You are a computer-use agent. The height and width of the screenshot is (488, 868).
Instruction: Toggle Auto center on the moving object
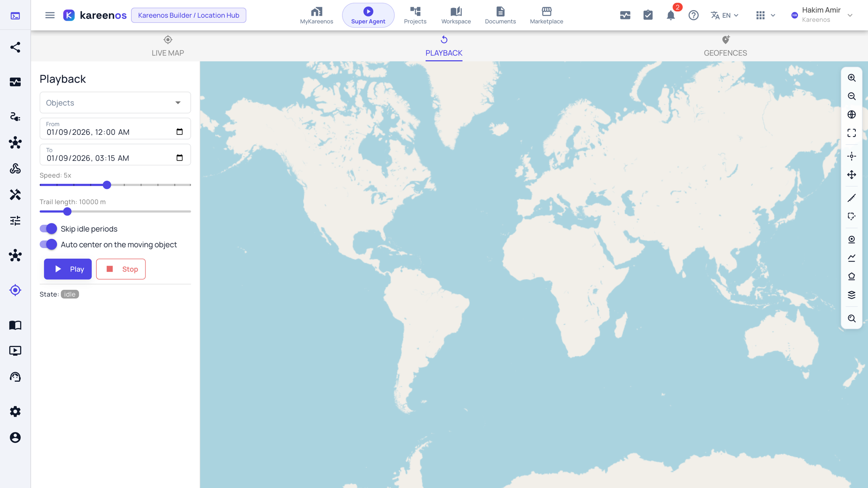pos(48,244)
